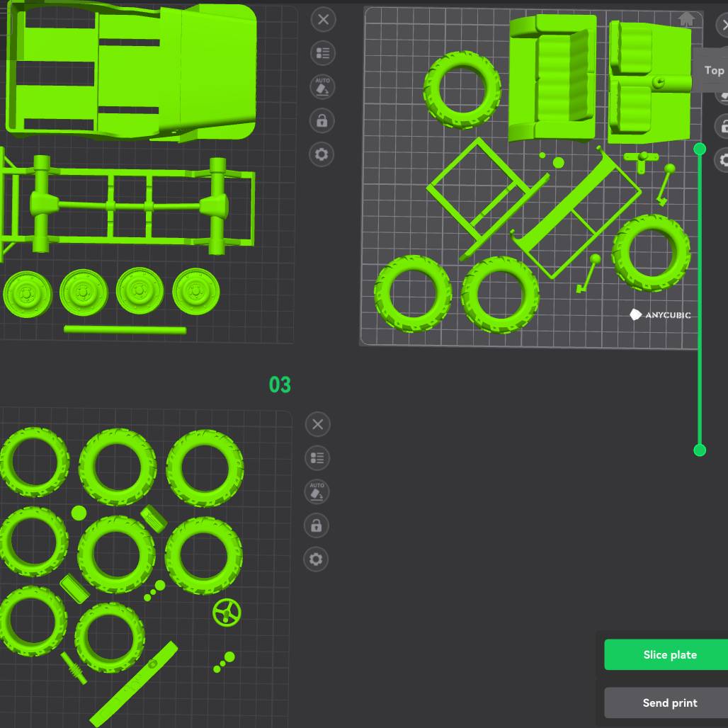Viewport: 728px width, 728px height.
Task: Toggle lock on the ANYCUBIC-branded active plate
Action: [x=723, y=126]
